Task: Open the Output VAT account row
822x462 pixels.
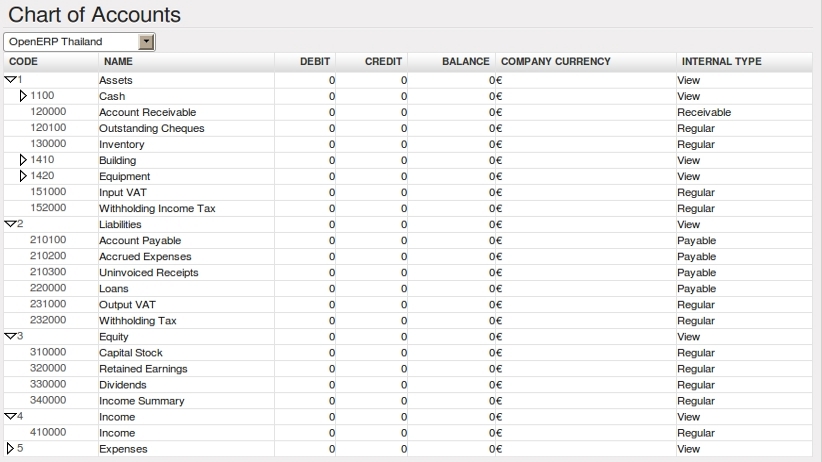Action: (x=408, y=305)
